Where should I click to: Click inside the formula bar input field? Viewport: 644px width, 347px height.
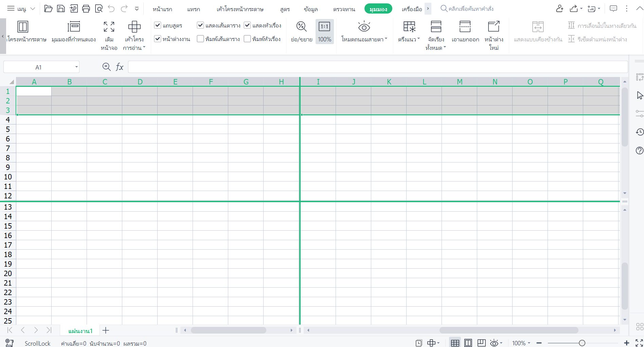(x=377, y=67)
